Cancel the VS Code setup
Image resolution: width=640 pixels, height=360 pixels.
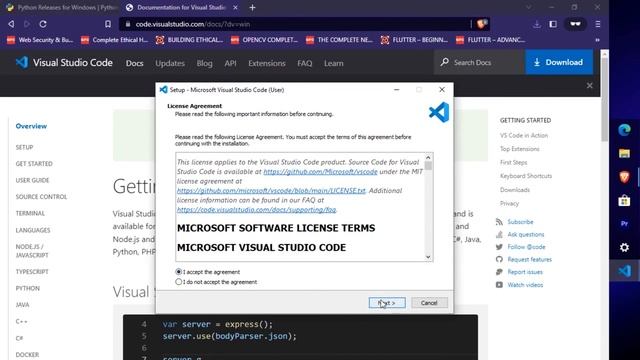click(x=429, y=303)
